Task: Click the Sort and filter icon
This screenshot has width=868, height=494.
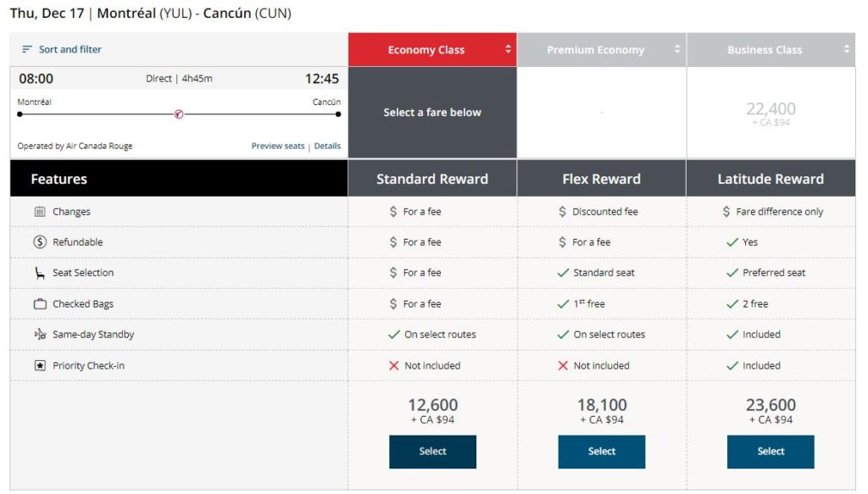Action: 29,49
